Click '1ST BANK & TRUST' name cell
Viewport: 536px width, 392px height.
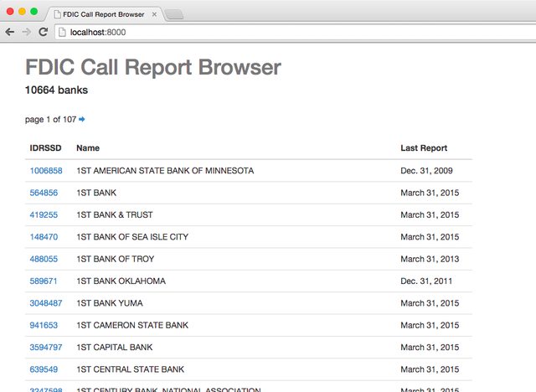tap(115, 214)
